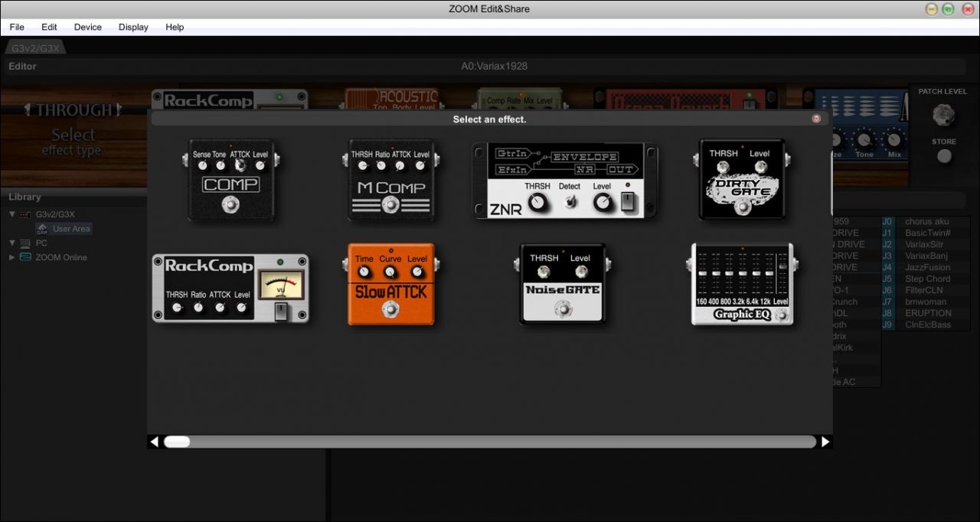Select patch J5 Step Chord

(x=926, y=279)
